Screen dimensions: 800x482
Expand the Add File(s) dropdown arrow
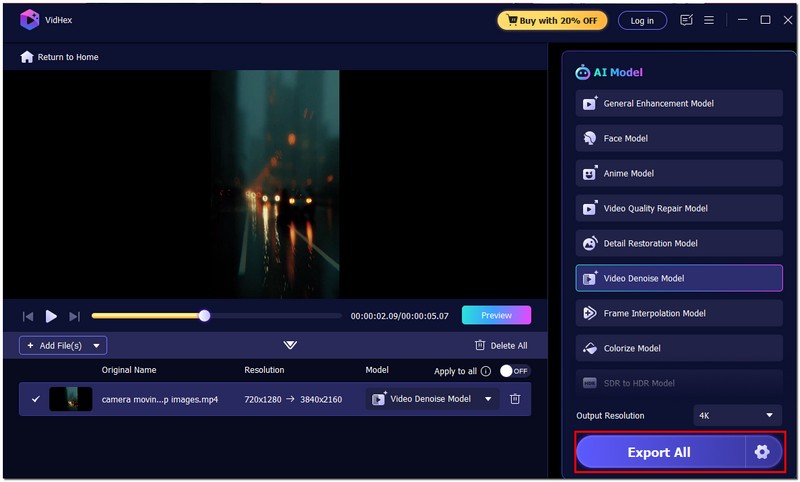(x=97, y=345)
